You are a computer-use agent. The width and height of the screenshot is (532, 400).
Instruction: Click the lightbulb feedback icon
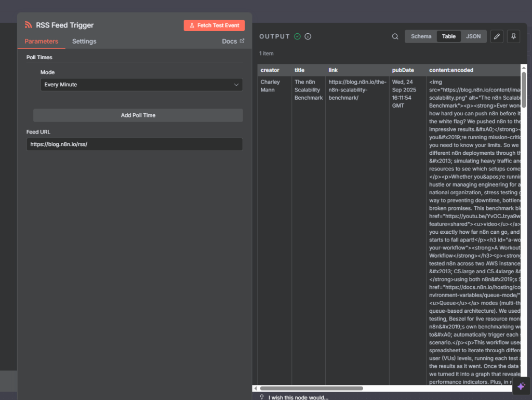pyautogui.click(x=262, y=397)
